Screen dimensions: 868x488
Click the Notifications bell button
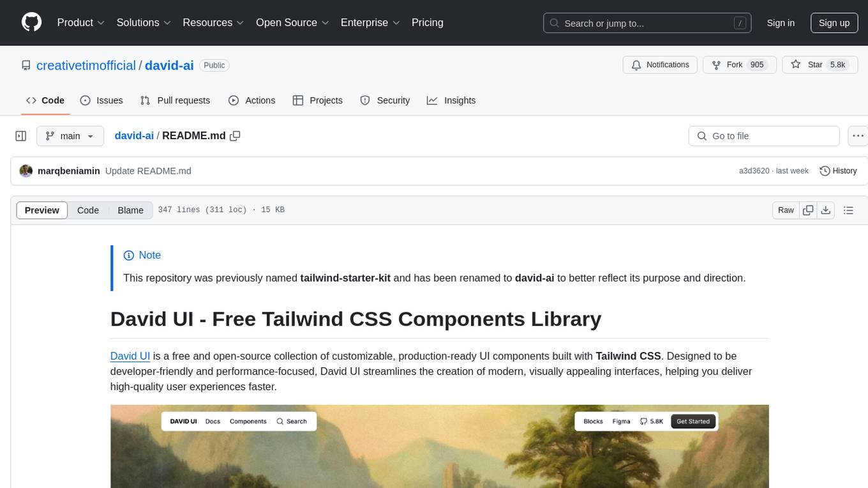click(x=660, y=65)
